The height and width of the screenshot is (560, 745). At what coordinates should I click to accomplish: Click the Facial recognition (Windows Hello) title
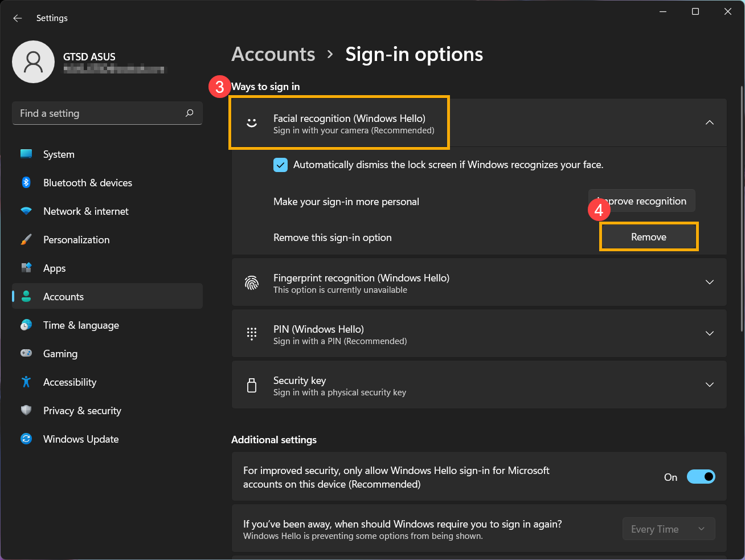pyautogui.click(x=349, y=118)
